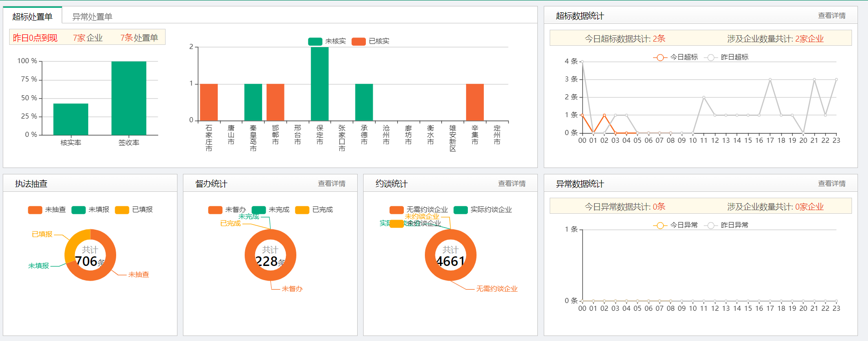868x341 pixels.
Task: Toggle the 昨日超标 line legend
Action: [726, 57]
